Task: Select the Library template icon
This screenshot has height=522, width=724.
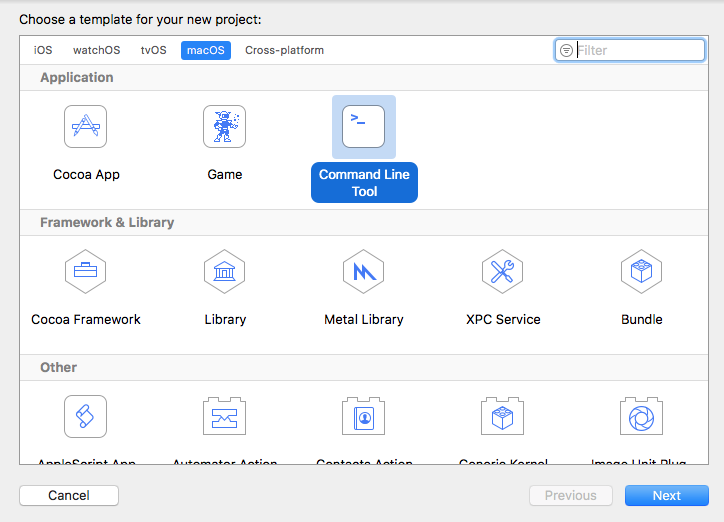Action: [225, 271]
